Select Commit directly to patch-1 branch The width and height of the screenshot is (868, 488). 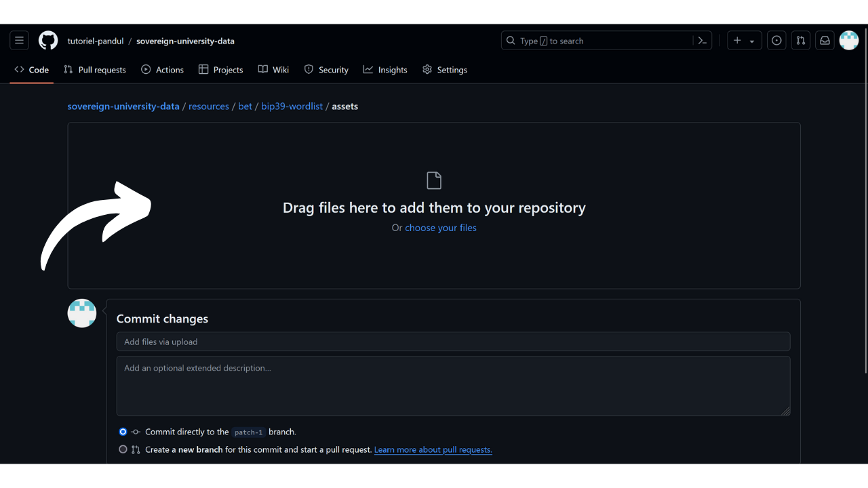click(x=123, y=432)
